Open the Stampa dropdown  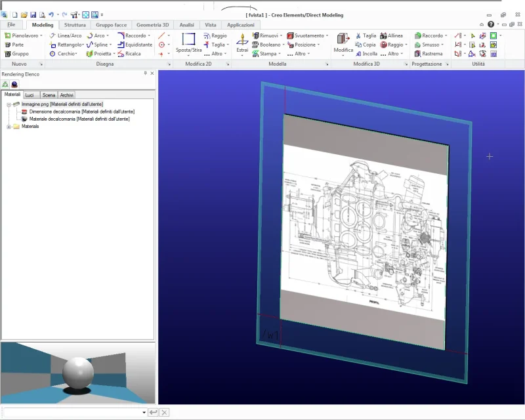[280, 54]
